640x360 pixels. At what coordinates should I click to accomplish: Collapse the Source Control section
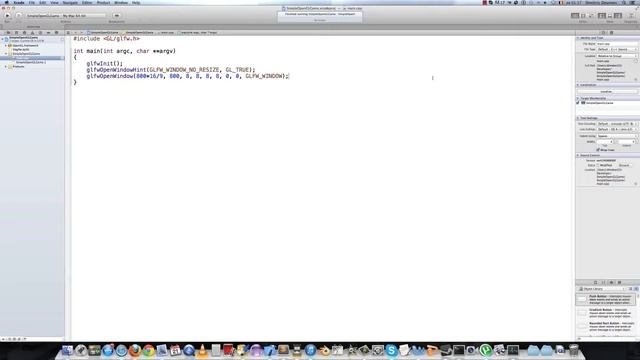click(578, 156)
